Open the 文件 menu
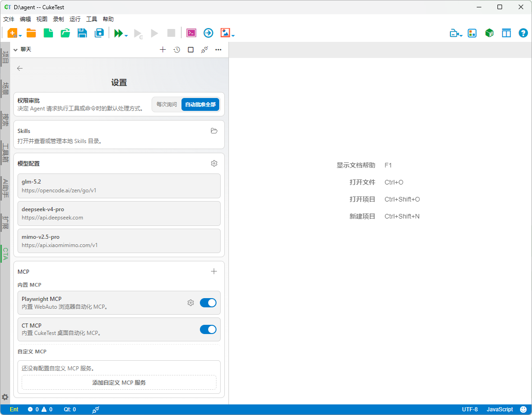532x415 pixels. [x=9, y=19]
